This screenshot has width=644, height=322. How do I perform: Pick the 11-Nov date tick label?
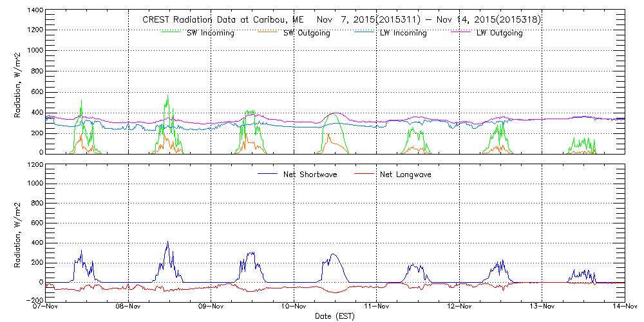[377, 307]
